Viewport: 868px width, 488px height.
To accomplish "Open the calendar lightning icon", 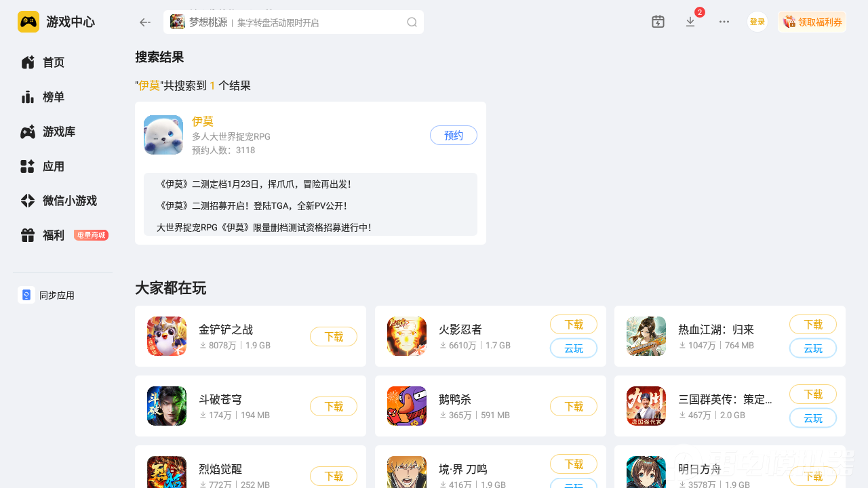I will [658, 22].
